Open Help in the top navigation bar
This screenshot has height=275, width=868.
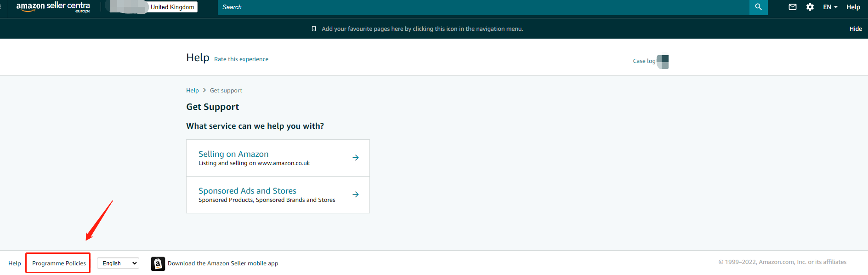point(853,7)
